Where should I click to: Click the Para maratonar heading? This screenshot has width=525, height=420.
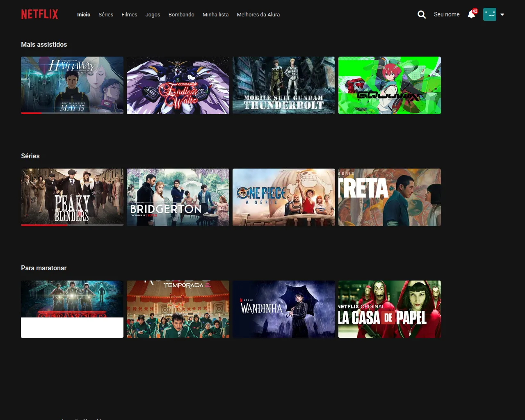[x=43, y=268]
